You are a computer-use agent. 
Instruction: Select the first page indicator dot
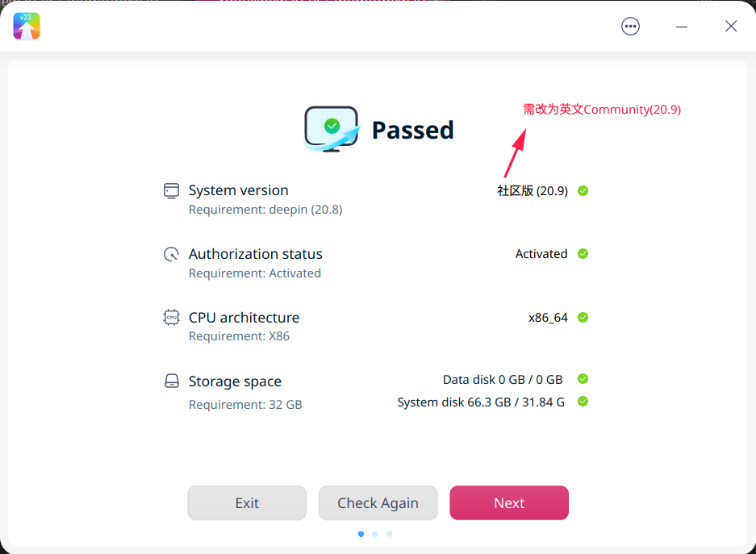coord(361,534)
